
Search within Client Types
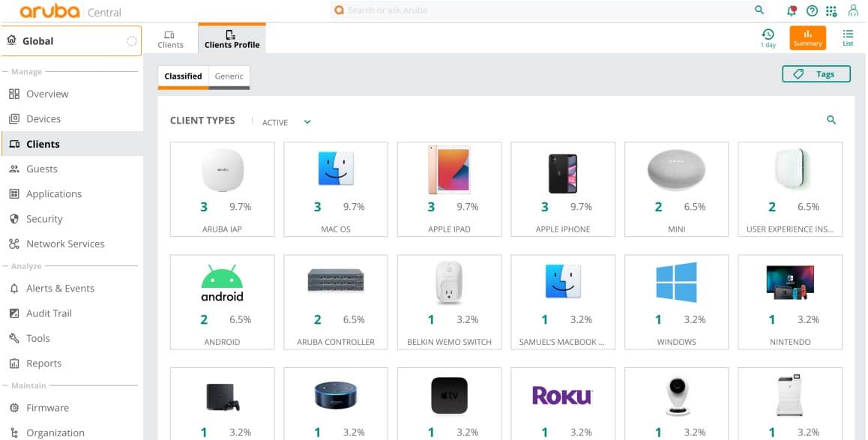(831, 120)
